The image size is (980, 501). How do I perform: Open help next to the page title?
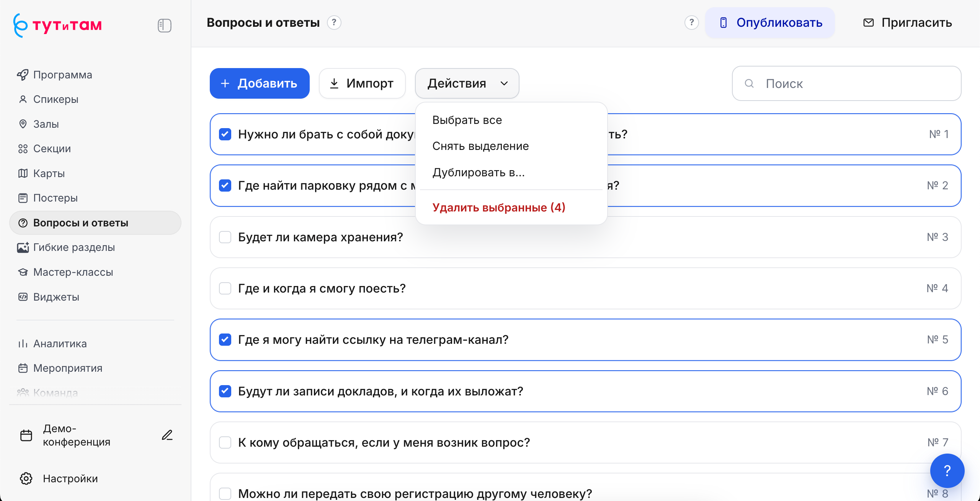(334, 23)
